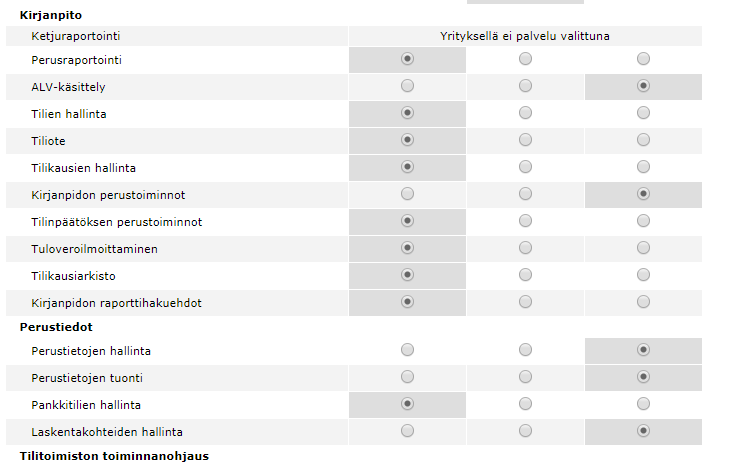Set Perustietojen hallinta to first-column radio
Viewport: 729px width, 469px height.
407,351
